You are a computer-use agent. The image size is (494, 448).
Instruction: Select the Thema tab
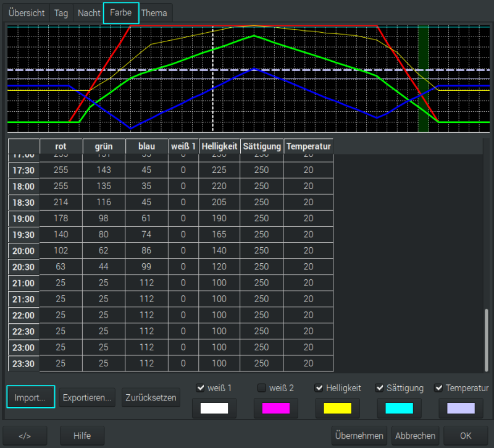[154, 13]
